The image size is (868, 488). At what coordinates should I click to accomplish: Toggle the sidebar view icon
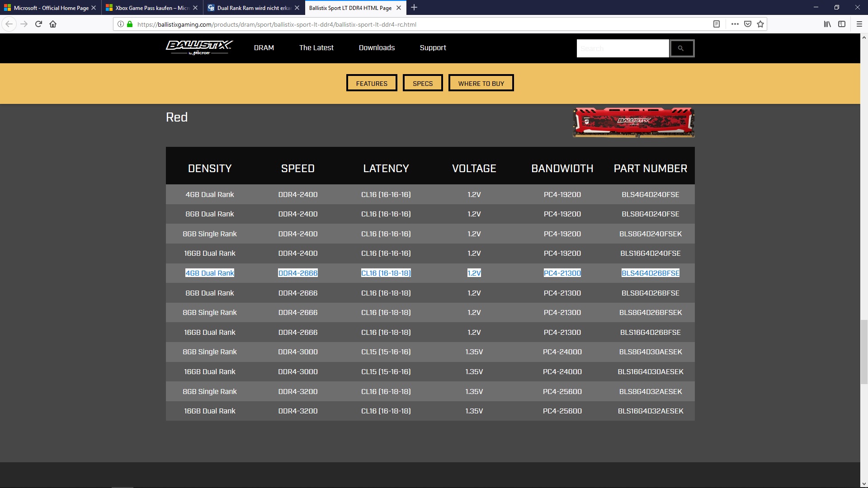(x=842, y=24)
